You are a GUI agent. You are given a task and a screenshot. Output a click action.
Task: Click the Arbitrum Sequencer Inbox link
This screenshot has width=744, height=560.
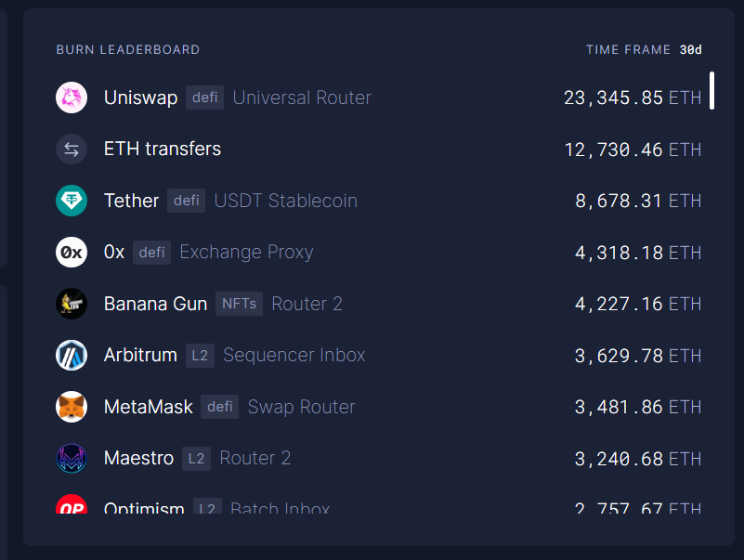coord(294,355)
